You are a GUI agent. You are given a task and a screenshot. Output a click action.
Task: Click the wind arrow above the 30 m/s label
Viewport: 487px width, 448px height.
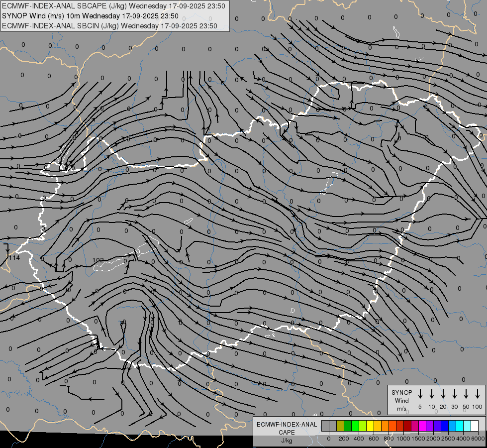[x=454, y=394]
